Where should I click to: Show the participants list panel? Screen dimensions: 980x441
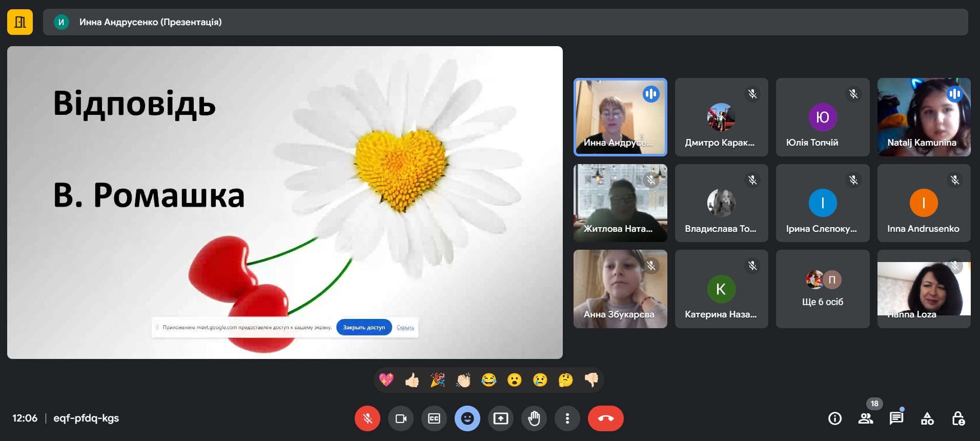pos(866,418)
